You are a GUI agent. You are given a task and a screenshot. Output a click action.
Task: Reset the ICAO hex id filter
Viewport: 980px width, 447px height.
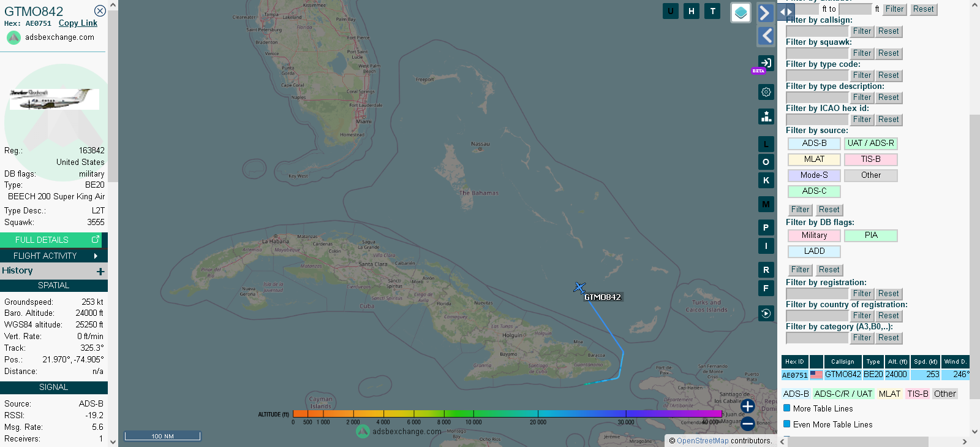tap(888, 120)
